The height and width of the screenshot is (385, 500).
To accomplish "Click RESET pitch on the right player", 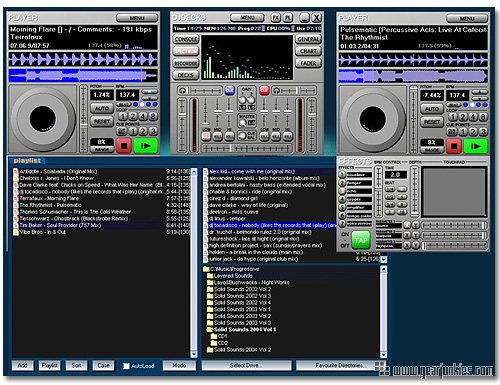I will coord(432,122).
